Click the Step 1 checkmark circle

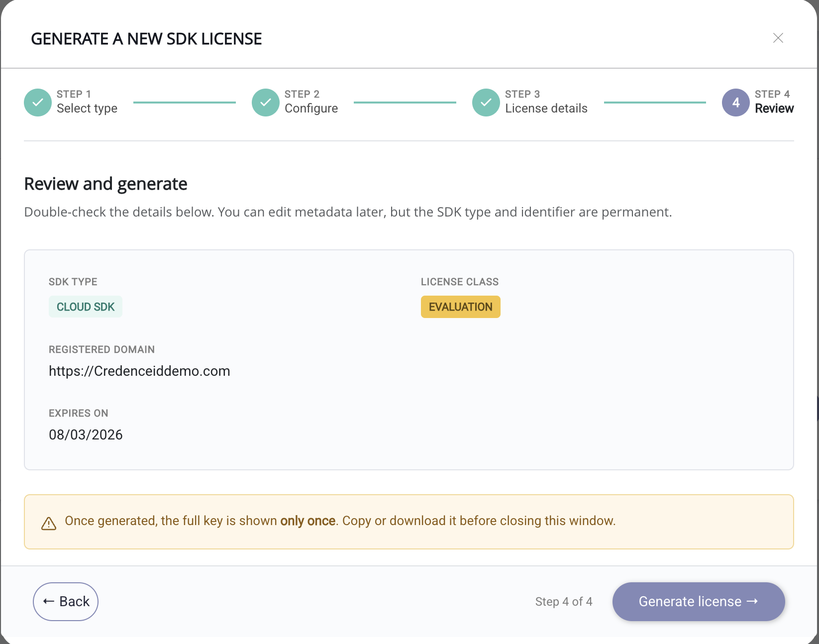tap(38, 103)
